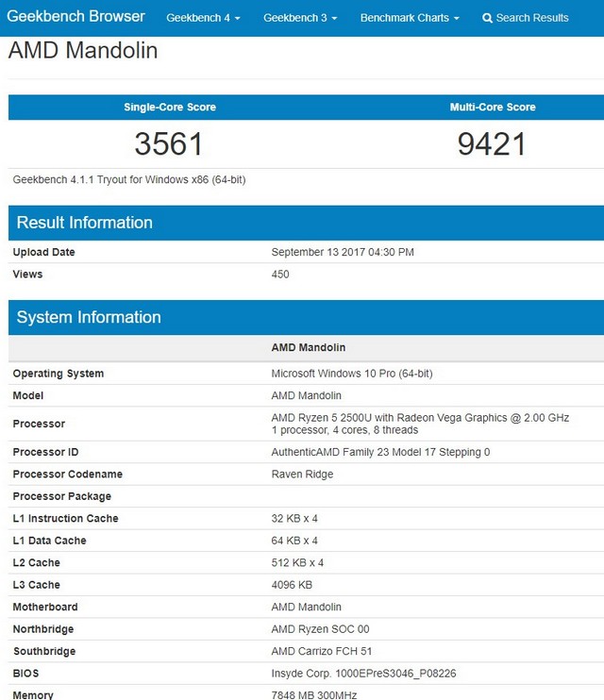Select the Raven Ridge codename value
The width and height of the screenshot is (604, 700).
[302, 475]
